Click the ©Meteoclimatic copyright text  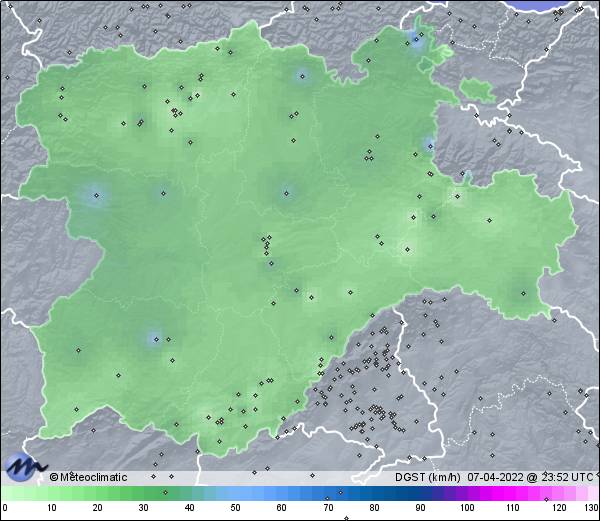[88, 477]
